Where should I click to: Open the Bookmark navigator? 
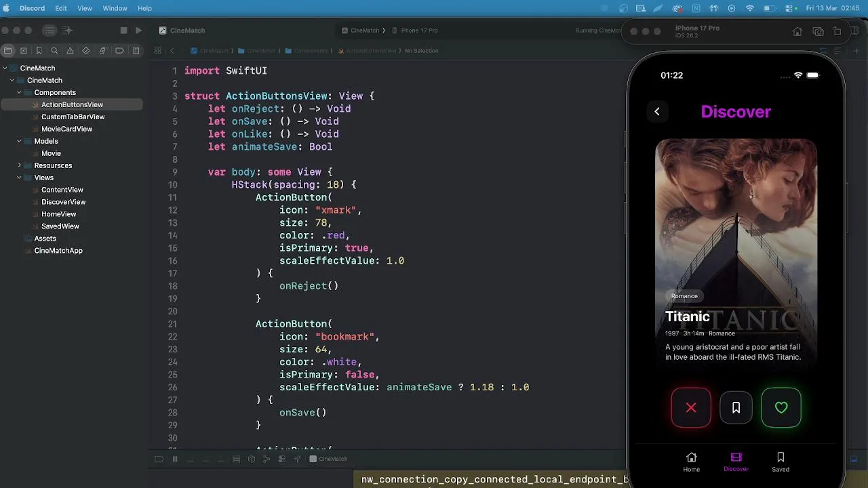39,51
